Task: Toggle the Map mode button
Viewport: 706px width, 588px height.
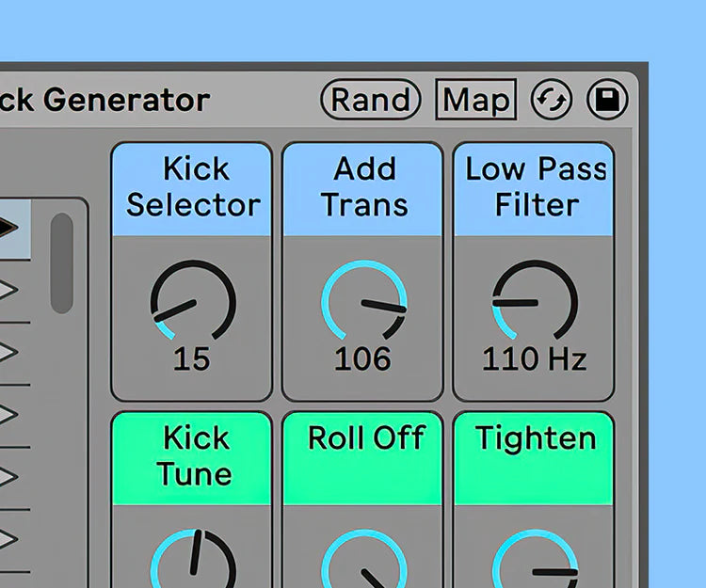Action: click(x=476, y=100)
